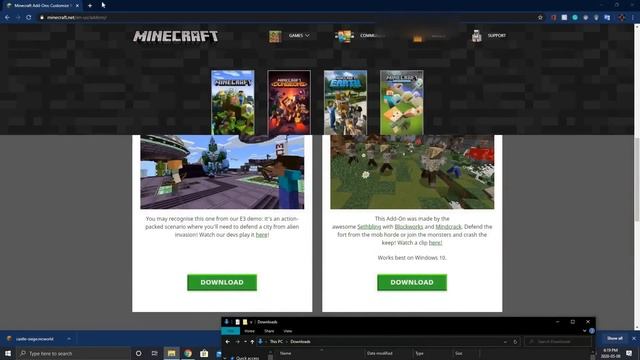The image size is (640, 360).
Task: Open a new Chrome tab
Action: pyautogui.click(x=90, y=6)
